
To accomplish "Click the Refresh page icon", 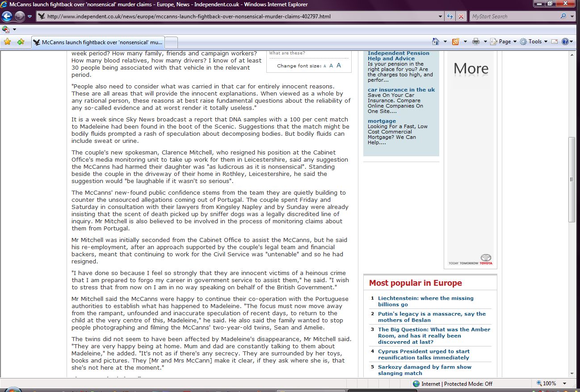I will [x=450, y=17].
